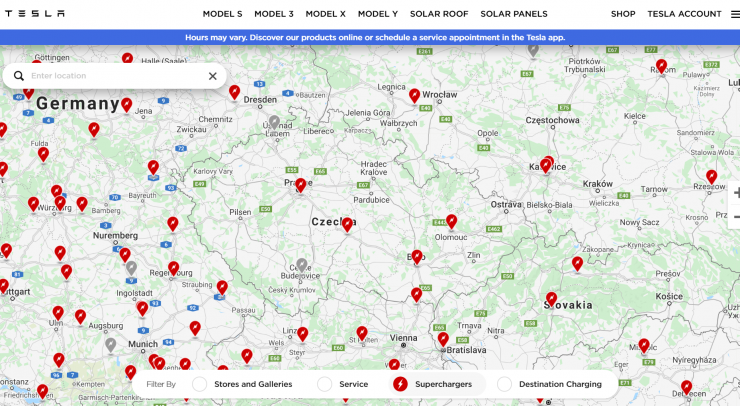
Task: Select the Supercharger pin near Wrocław
Action: pyautogui.click(x=414, y=95)
